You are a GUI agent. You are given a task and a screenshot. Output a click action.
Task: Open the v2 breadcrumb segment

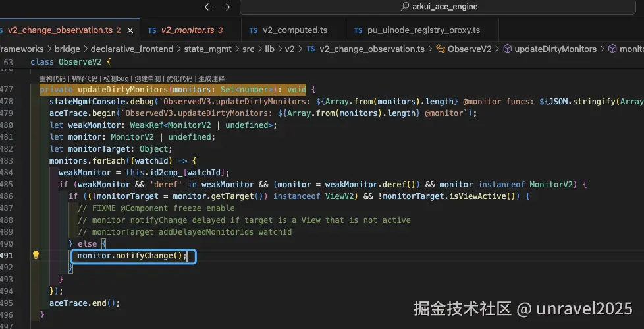point(290,49)
